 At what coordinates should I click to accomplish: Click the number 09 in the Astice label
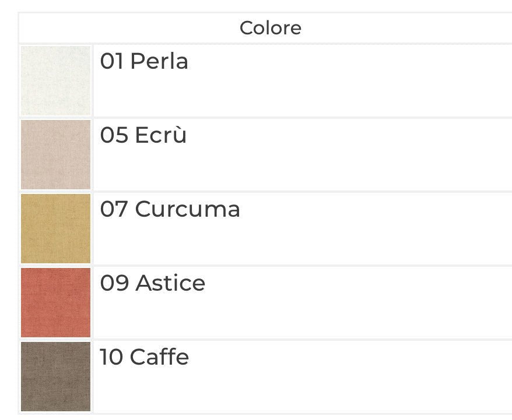coord(113,283)
